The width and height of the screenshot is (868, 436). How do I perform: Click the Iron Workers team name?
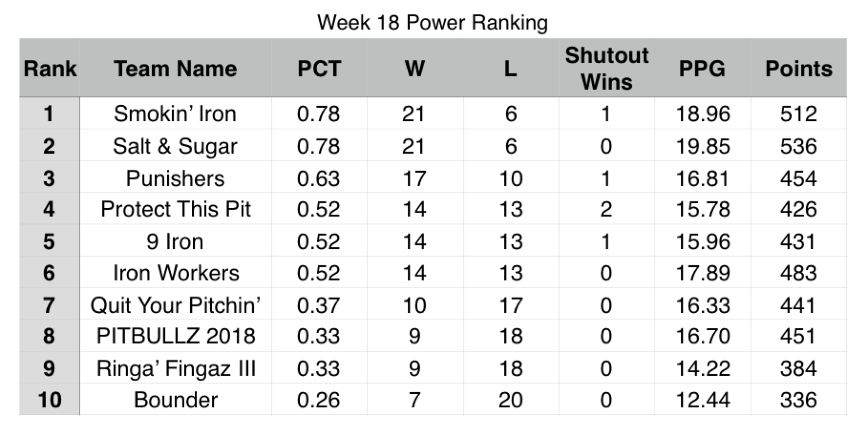(x=175, y=273)
